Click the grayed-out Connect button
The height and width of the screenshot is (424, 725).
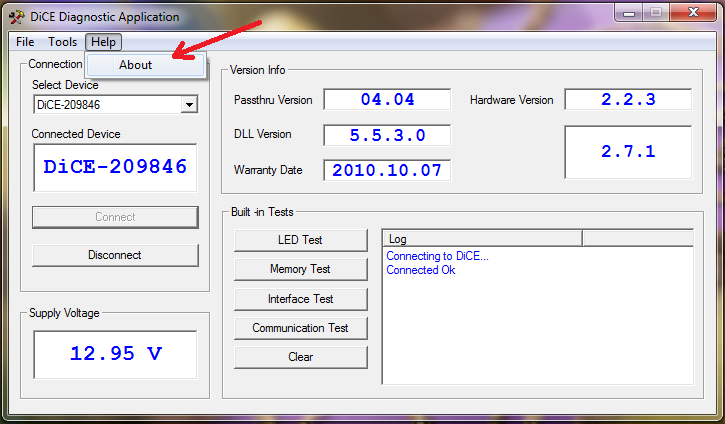(115, 217)
